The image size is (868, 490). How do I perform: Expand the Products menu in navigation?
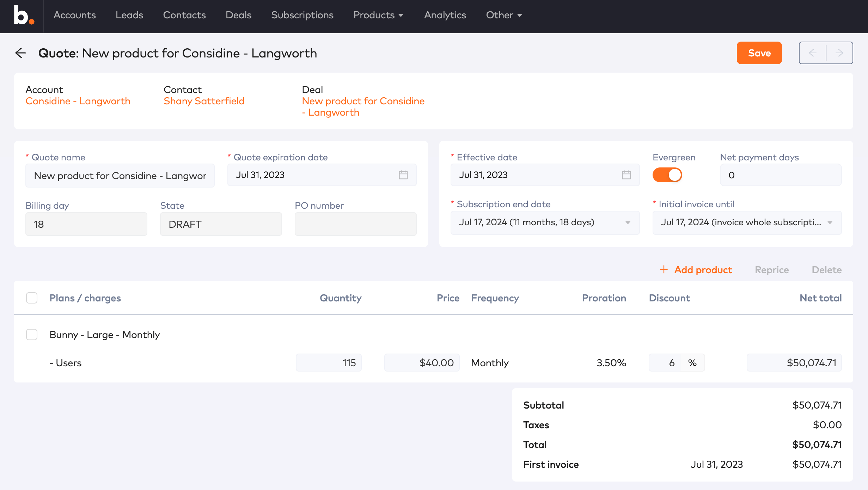[378, 15]
